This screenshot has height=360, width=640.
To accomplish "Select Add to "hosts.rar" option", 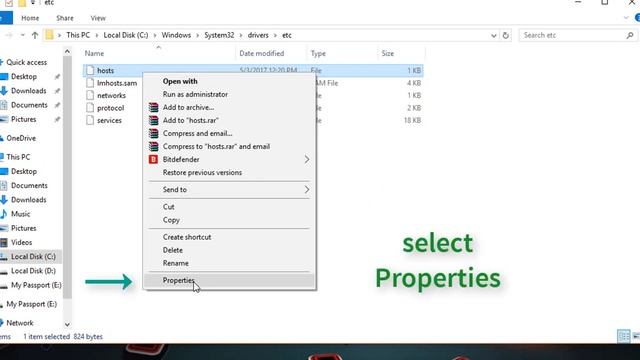I will click(191, 120).
